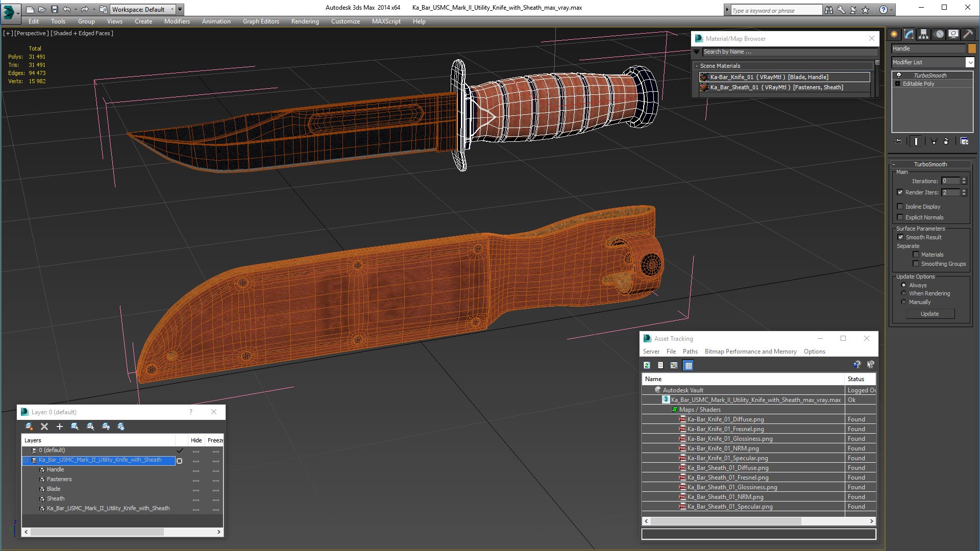Viewport: 980px width, 551px height.
Task: Enable the Explicit Normals checkbox
Action: pos(900,217)
